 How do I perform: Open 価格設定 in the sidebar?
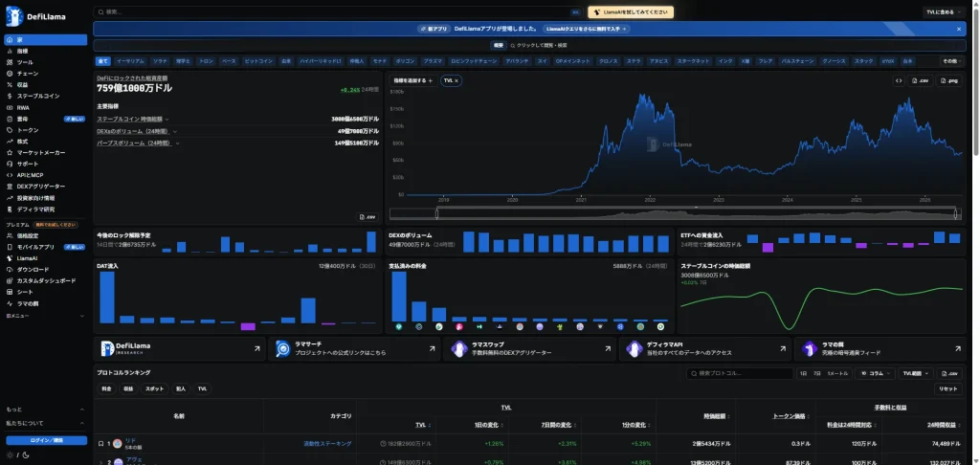[x=46, y=235]
